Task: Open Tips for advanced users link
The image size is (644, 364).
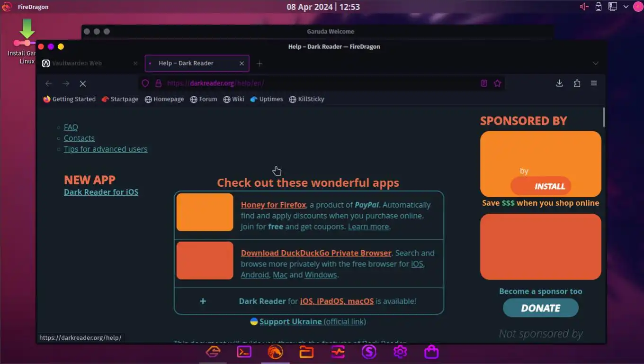Action: pyautogui.click(x=106, y=149)
